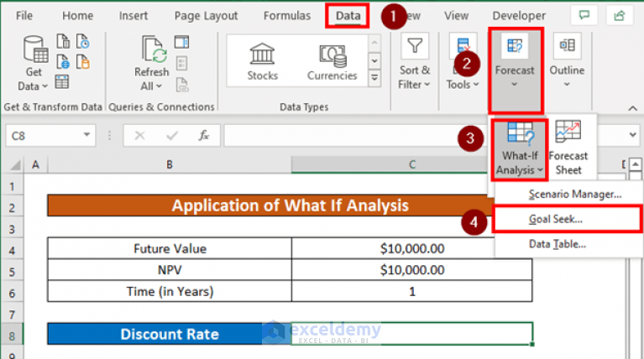Viewport: 644px width, 359px height.
Task: Select the Discount Rate label cell
Action: point(170,334)
